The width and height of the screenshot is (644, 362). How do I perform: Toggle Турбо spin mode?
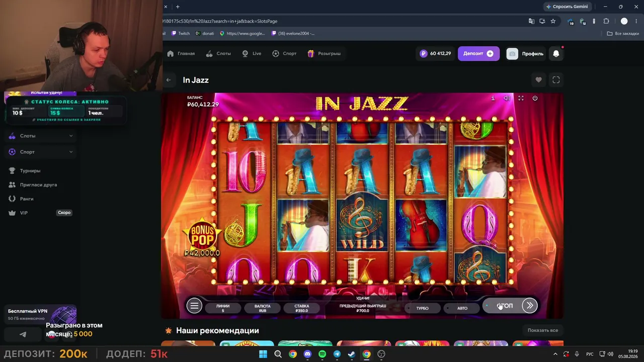tap(422, 308)
